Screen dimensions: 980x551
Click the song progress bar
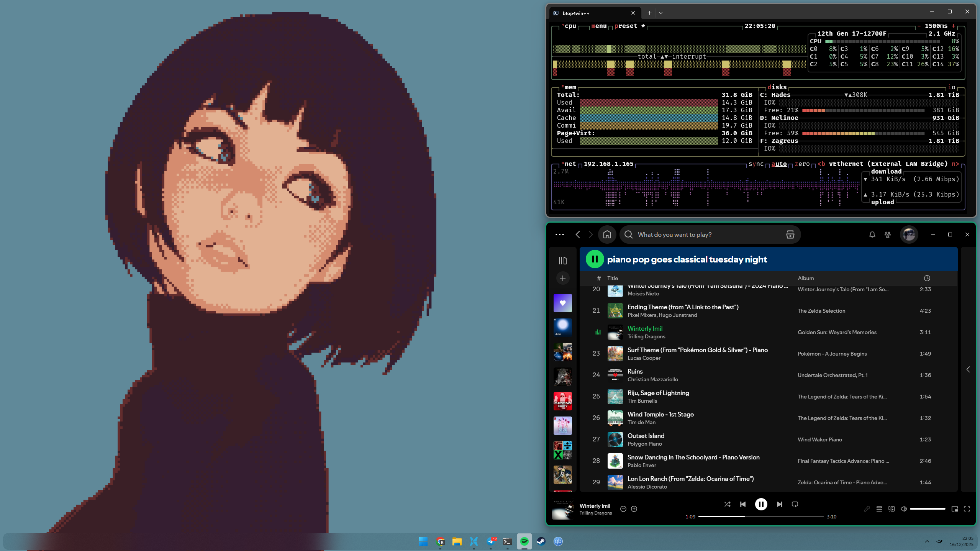pos(760,517)
